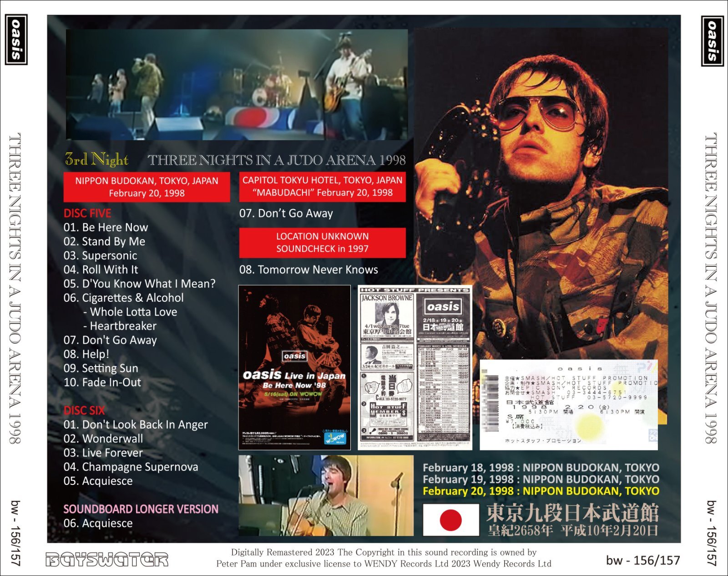The height and width of the screenshot is (576, 728).
Task: Click the Capitol Tokyu Hotel red banner
Action: click(x=322, y=186)
